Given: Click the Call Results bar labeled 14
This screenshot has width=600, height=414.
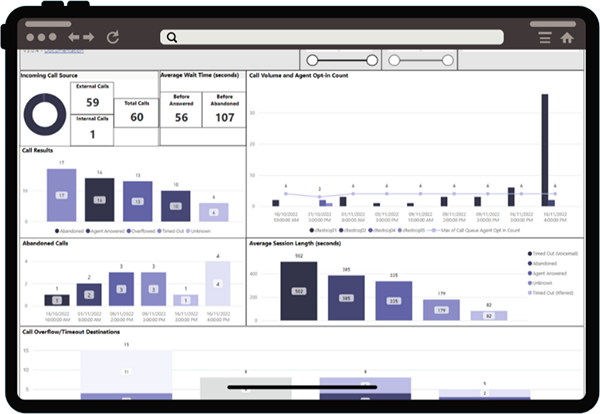Looking at the screenshot, I should (99, 200).
